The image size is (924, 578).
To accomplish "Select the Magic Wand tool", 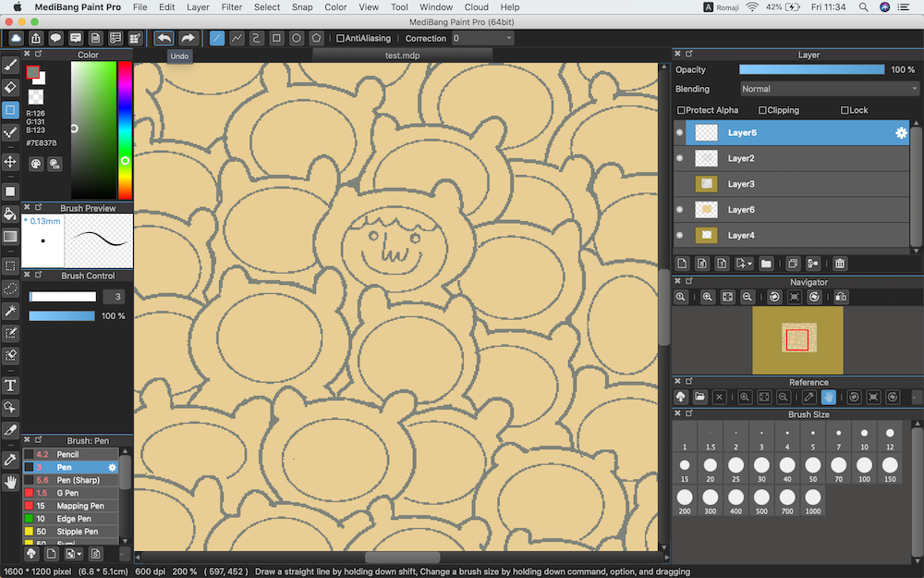I will pos(10,311).
